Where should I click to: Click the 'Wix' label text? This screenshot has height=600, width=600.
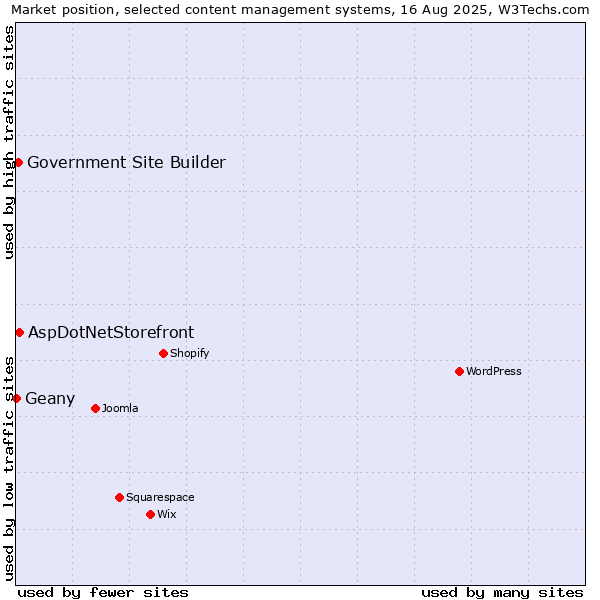click(x=167, y=514)
